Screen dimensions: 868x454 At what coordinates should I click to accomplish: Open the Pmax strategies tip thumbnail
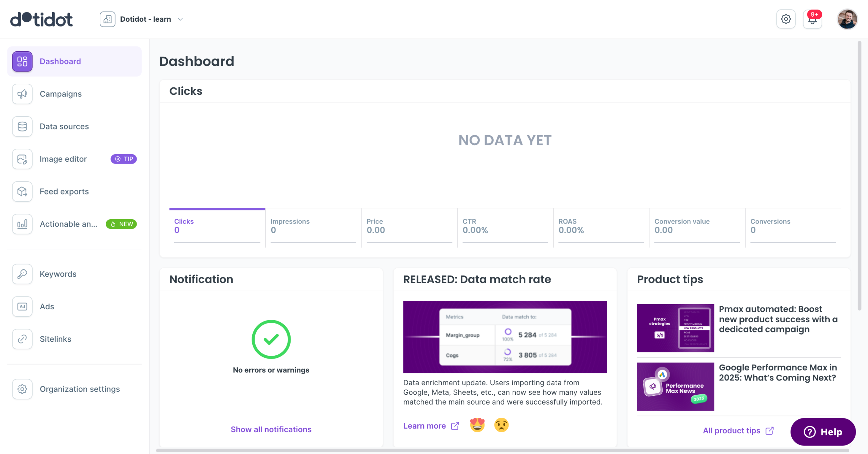point(675,328)
